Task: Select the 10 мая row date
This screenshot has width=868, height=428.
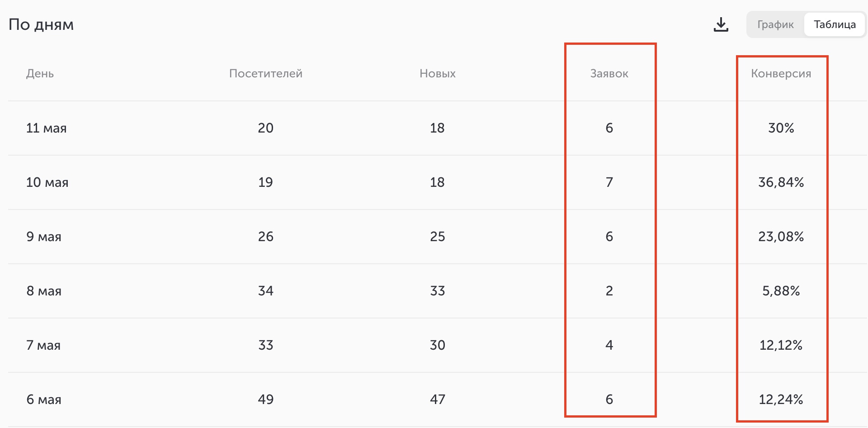Action: [x=47, y=182]
